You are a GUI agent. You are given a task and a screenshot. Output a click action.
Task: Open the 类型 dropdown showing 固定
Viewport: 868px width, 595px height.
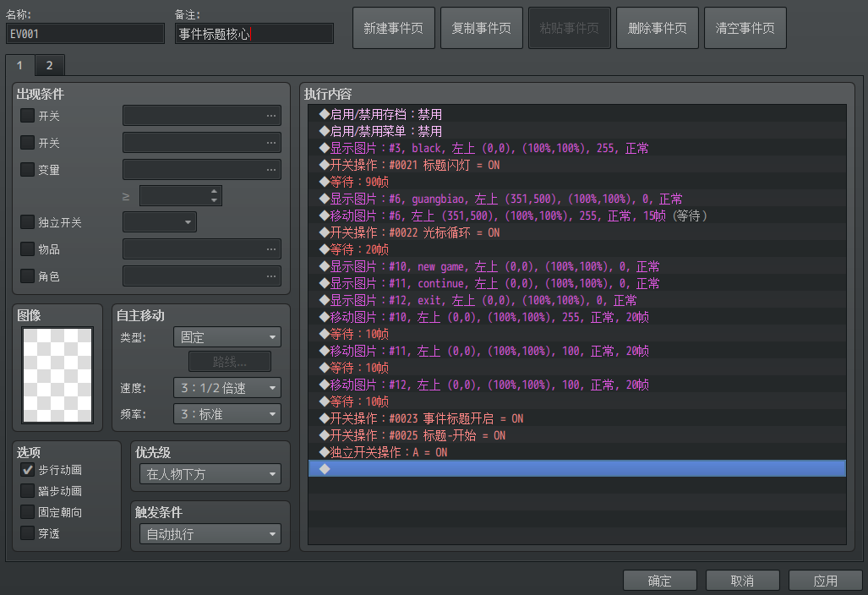click(227, 337)
